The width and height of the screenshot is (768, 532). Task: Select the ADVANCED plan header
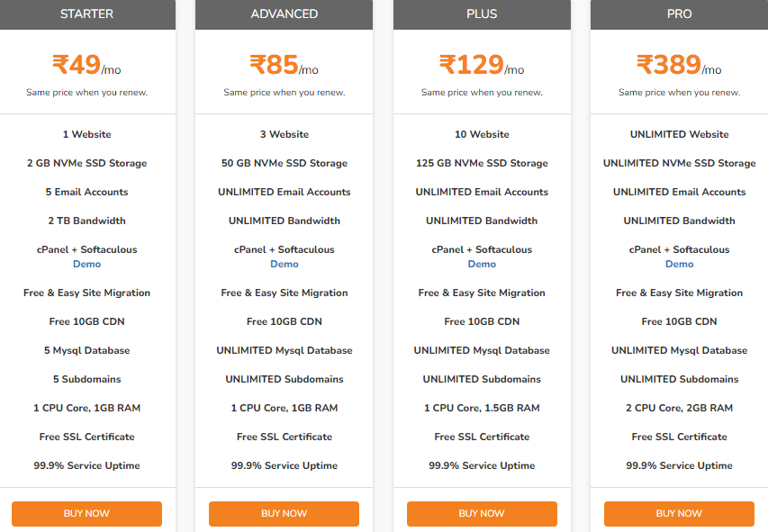point(285,14)
